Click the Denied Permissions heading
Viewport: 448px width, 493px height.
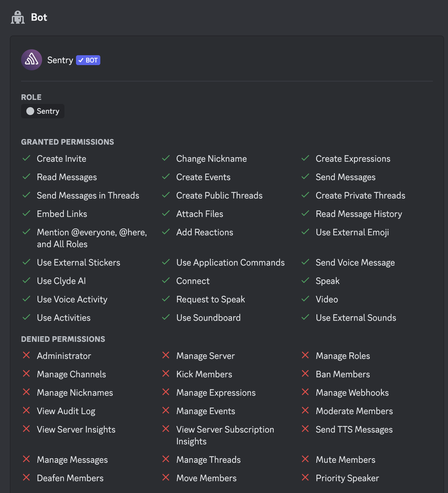tap(63, 339)
